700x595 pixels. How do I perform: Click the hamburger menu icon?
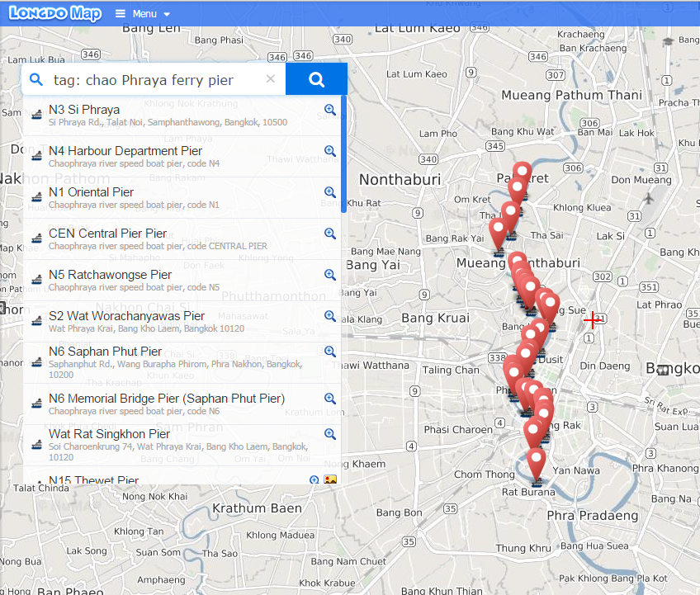tap(120, 13)
